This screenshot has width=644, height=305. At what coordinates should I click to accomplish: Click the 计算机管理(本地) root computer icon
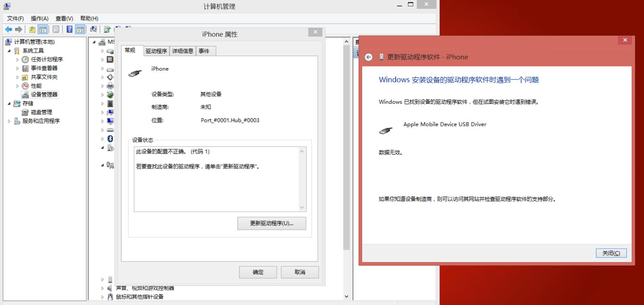click(x=8, y=42)
